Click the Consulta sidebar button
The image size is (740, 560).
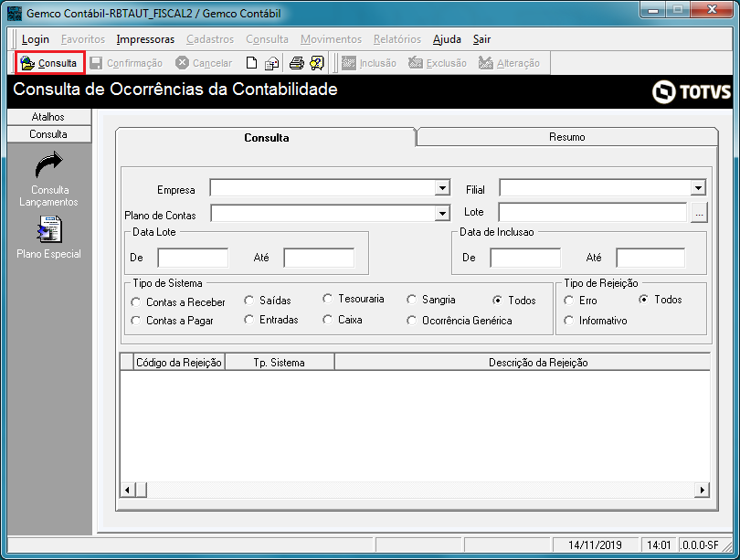click(48, 134)
